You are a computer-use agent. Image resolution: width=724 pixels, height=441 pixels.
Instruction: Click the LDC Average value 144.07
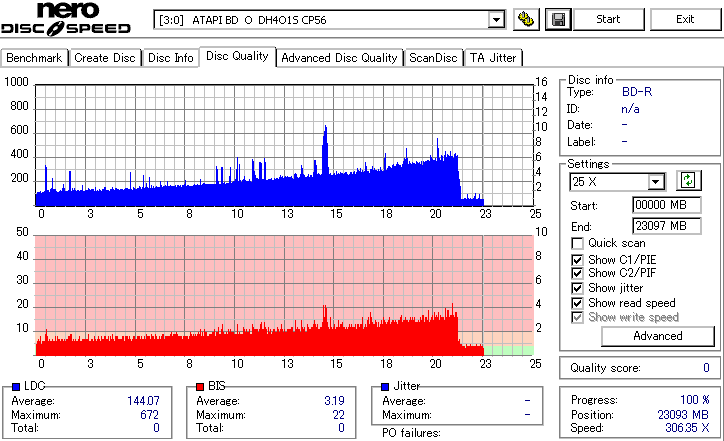click(x=143, y=401)
